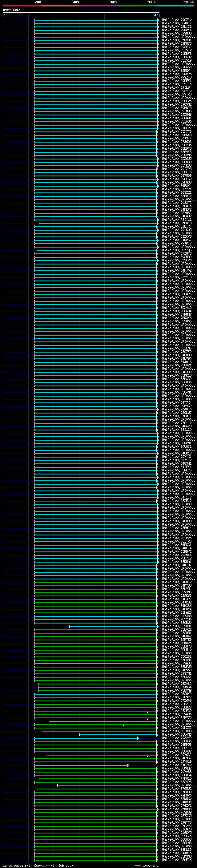Screen dimensions: 197x868
Task: Select hit label UniRef100_C0PHU8
Action: click(x=177, y=162)
